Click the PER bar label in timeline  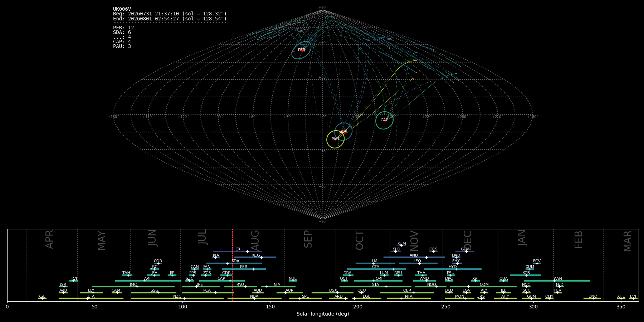[x=244, y=267]
